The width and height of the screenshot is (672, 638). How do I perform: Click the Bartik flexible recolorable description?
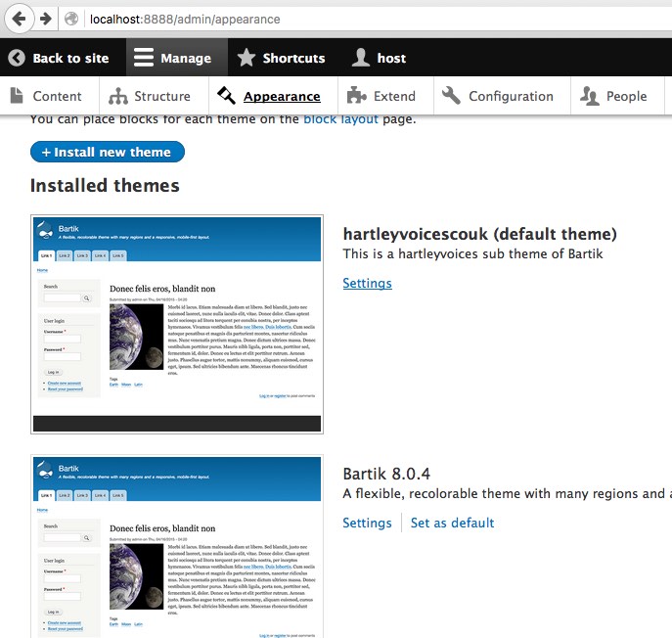tap(508, 493)
